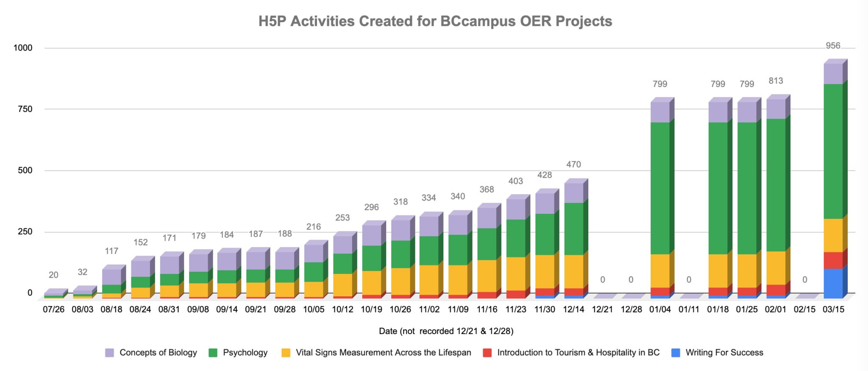Click the blue Writing For Success legend swatch

click(x=676, y=353)
